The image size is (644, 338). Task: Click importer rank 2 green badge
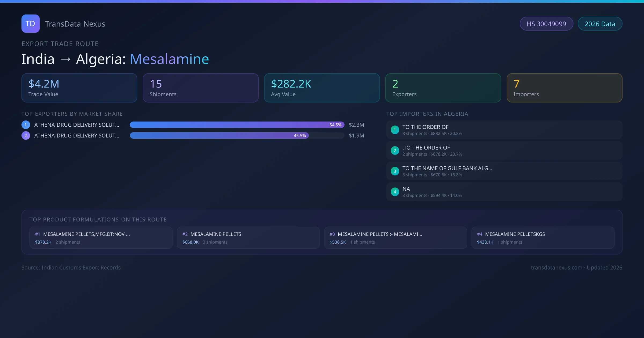tap(395, 150)
